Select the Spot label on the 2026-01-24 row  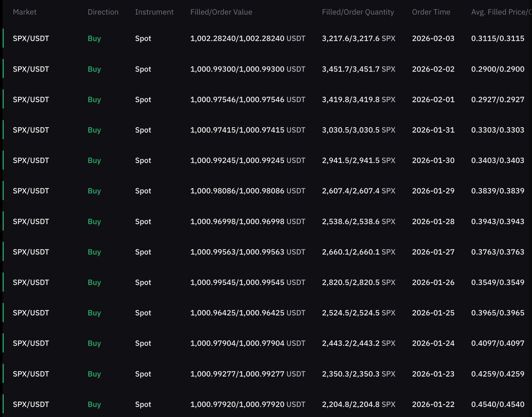[x=143, y=343]
